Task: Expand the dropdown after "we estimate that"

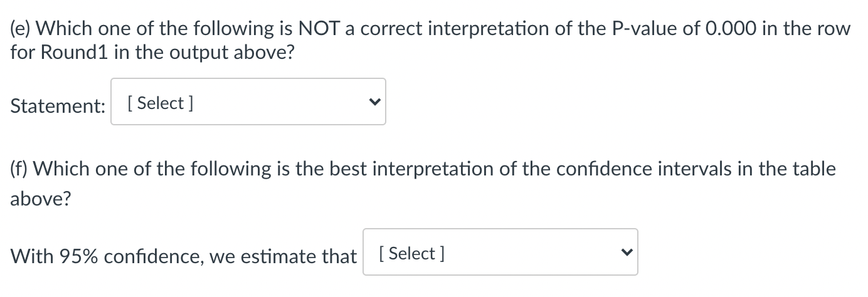Action: point(500,252)
